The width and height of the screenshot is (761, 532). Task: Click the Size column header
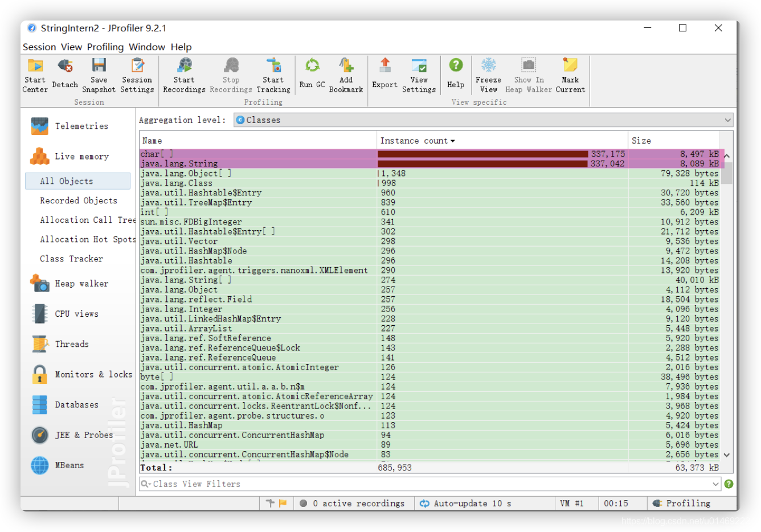click(x=673, y=140)
